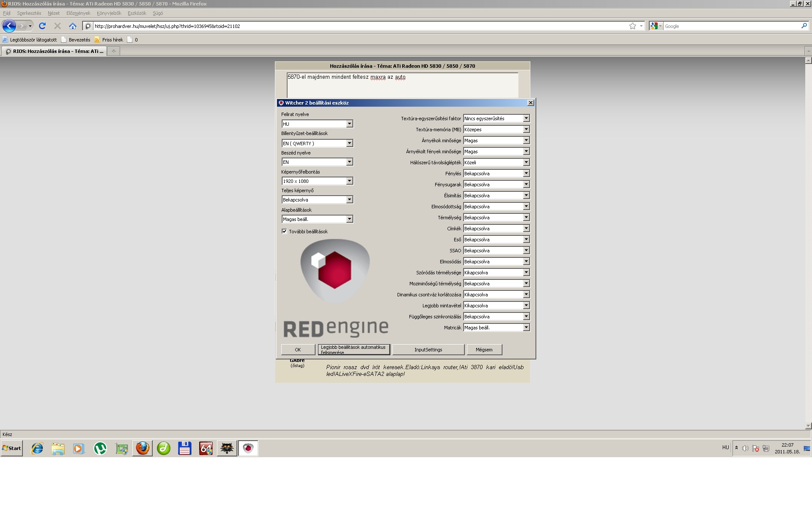Open 'Legjobb mintavétel' dropdown

click(497, 306)
